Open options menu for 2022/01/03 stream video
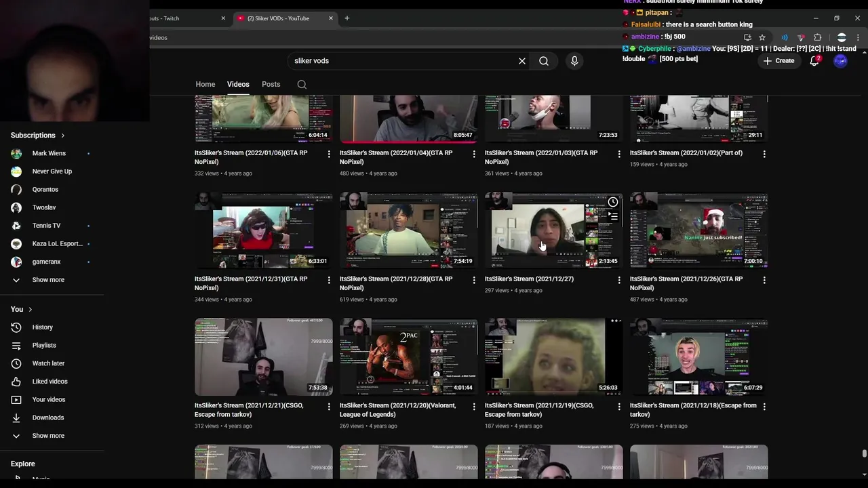Viewport: 868px width, 488px height. tap(619, 155)
